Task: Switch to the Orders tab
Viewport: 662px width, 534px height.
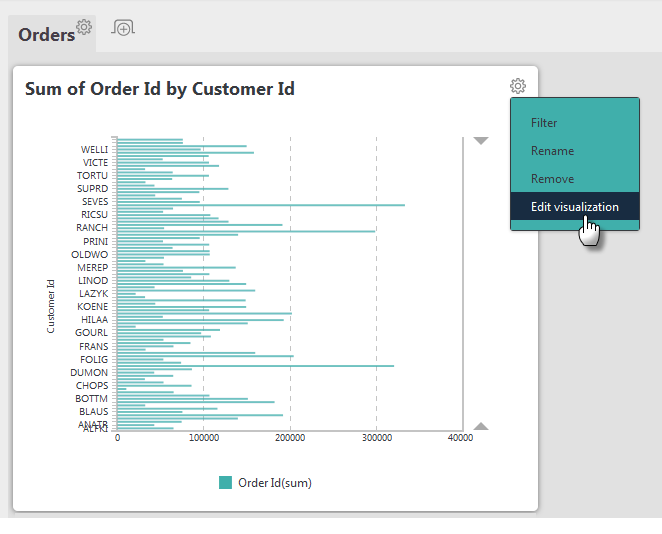Action: [46, 35]
